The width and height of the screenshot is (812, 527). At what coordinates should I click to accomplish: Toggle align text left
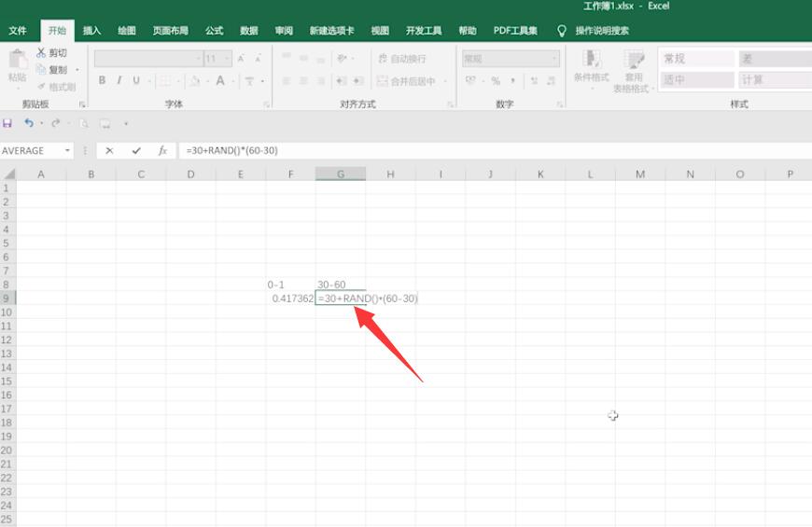tap(287, 81)
